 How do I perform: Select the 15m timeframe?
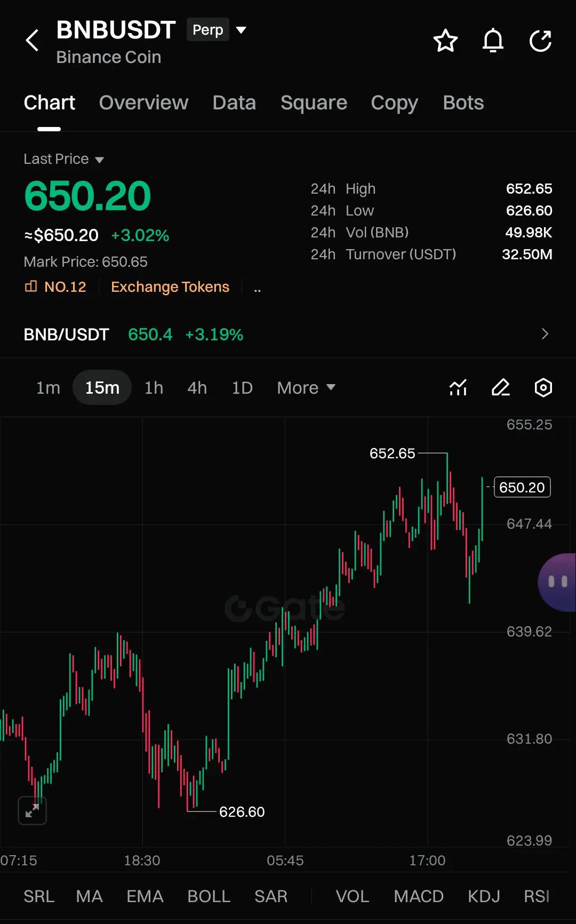point(102,387)
